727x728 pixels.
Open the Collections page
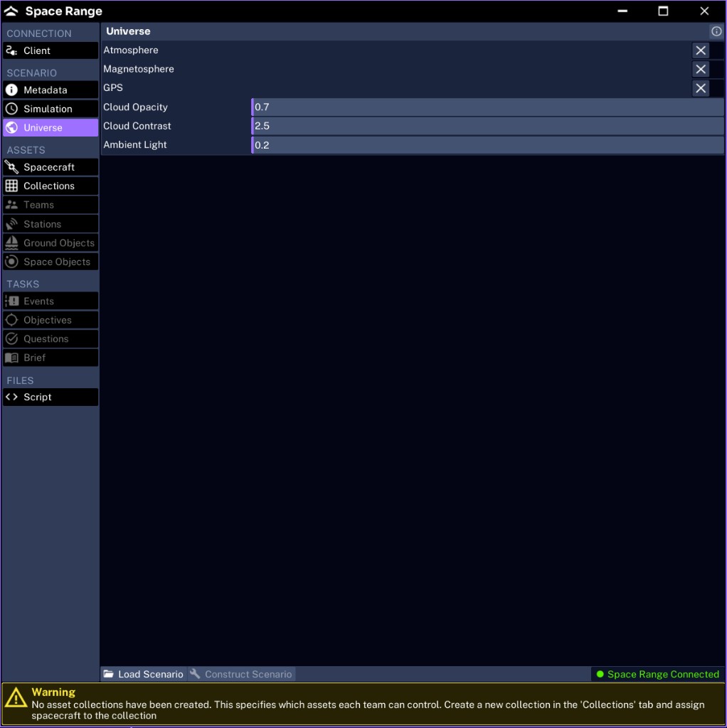51,186
